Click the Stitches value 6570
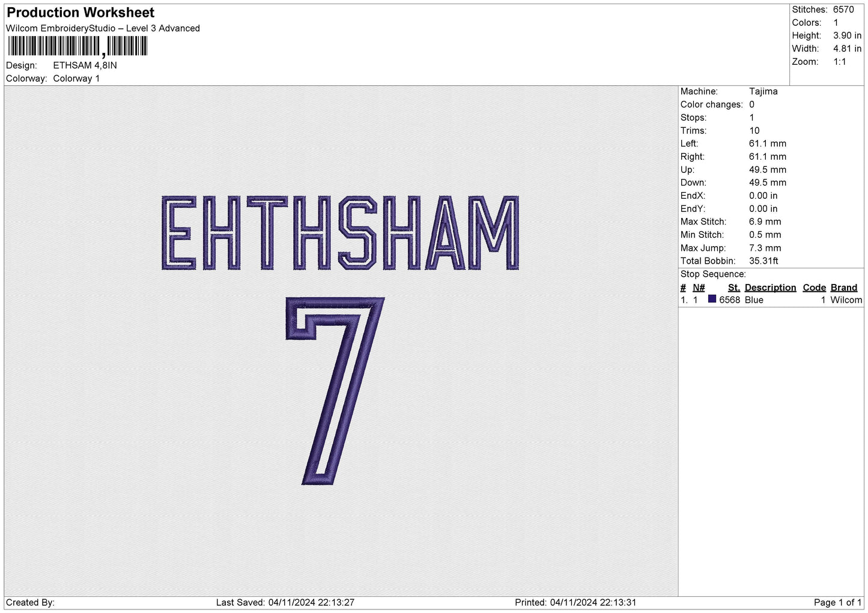 [843, 10]
